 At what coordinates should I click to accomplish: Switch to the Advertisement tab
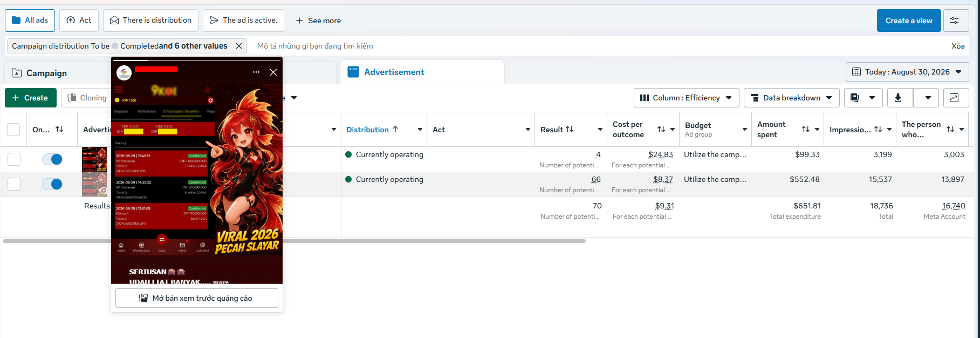point(422,72)
